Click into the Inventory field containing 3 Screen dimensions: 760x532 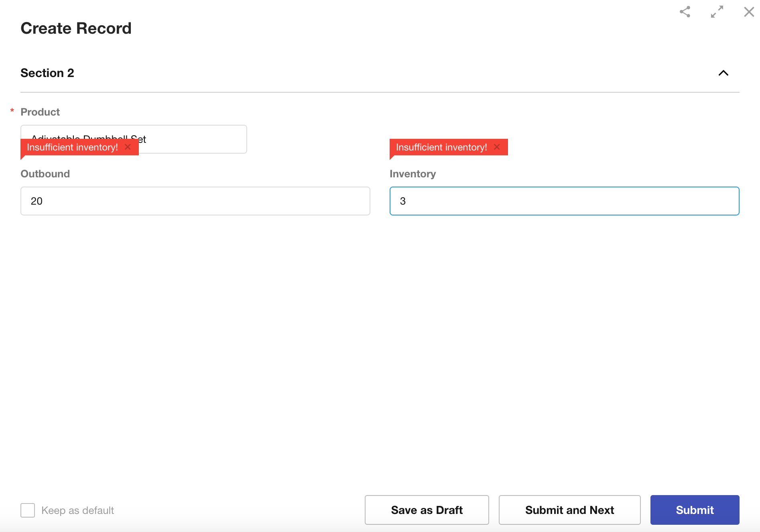(x=564, y=201)
